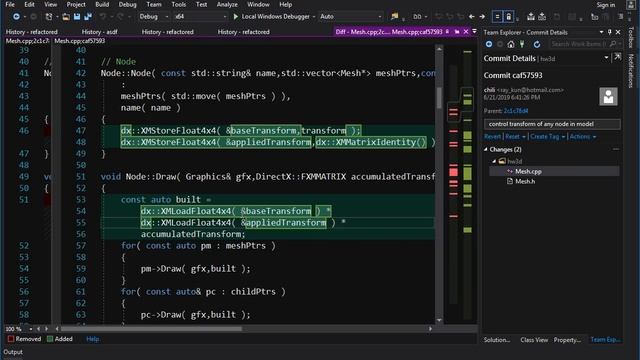This screenshot has height=360, width=640.
Task: Switch to the Solution Explorer tab
Action: click(497, 340)
